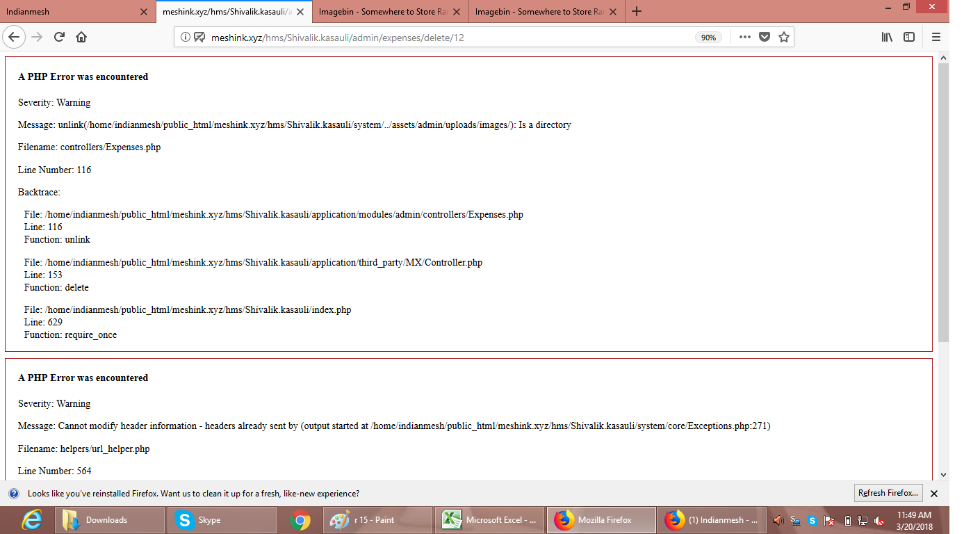Open Downloads folder in taskbar

point(110,520)
